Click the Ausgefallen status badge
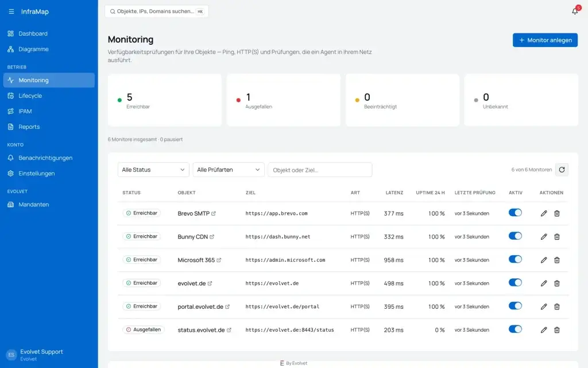The width and height of the screenshot is (588, 368). [143, 329]
